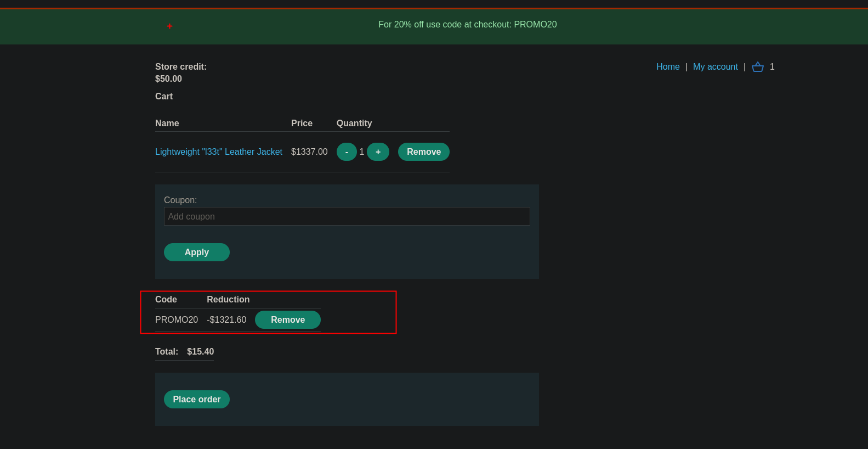868x449 pixels.
Task: Open the My account page
Action: (x=715, y=67)
